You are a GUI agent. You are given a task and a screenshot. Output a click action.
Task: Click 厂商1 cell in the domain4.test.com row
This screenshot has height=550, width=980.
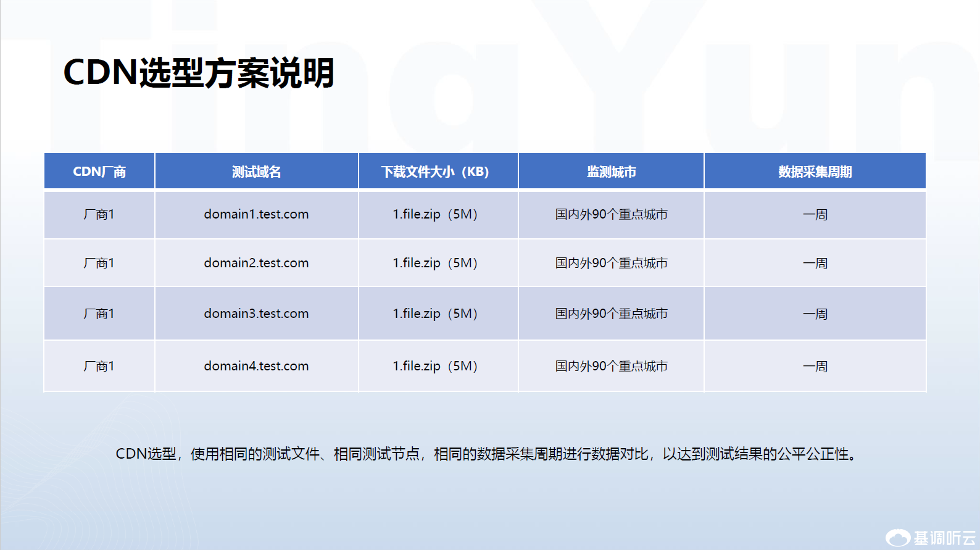99,366
